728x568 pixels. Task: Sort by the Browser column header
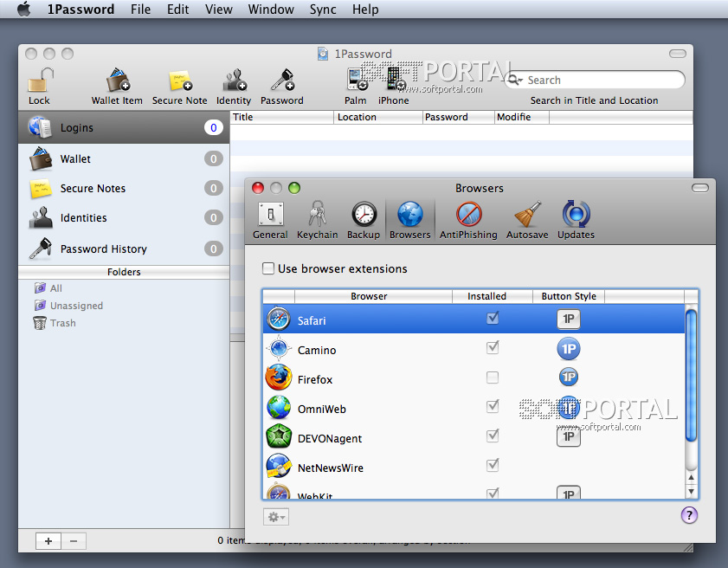(373, 296)
